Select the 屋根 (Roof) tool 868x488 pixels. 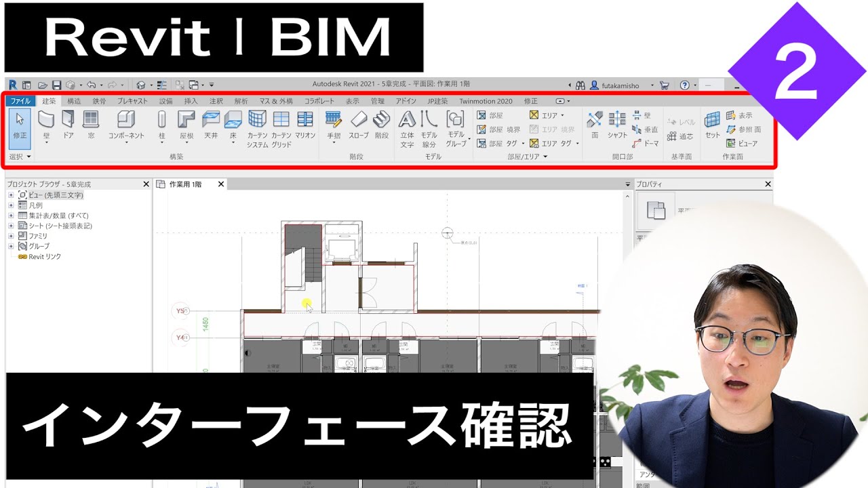(x=186, y=127)
